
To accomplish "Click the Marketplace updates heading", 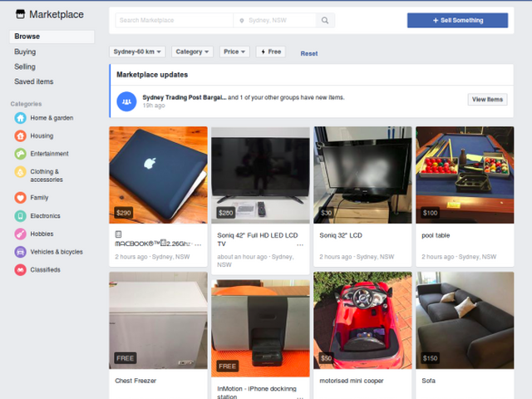I will tap(152, 75).
